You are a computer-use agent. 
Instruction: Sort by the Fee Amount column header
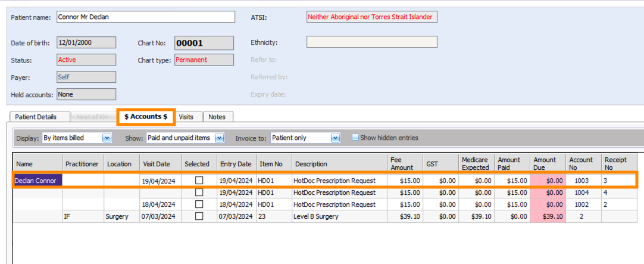pos(405,164)
